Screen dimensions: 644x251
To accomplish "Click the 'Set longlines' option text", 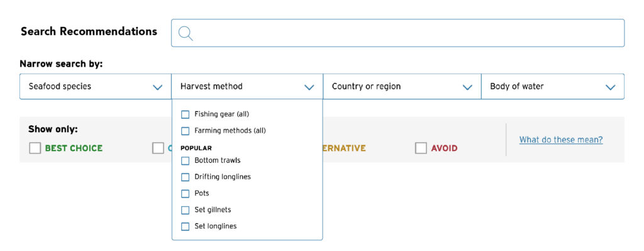I will [215, 226].
